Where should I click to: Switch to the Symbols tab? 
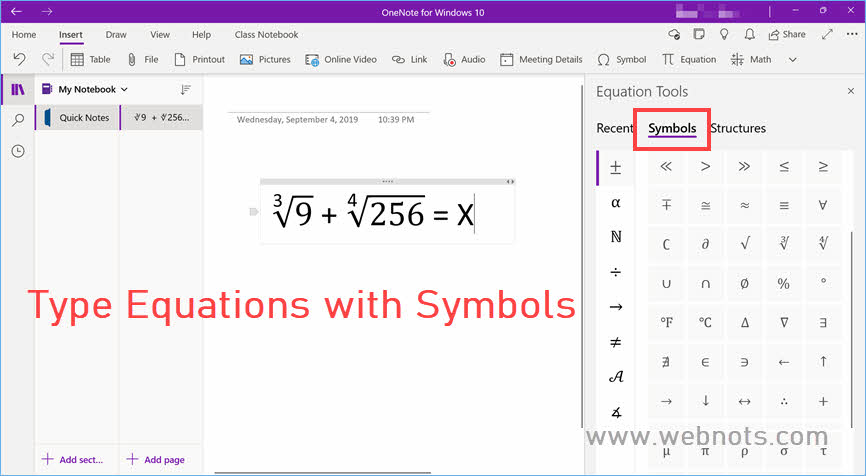672,128
